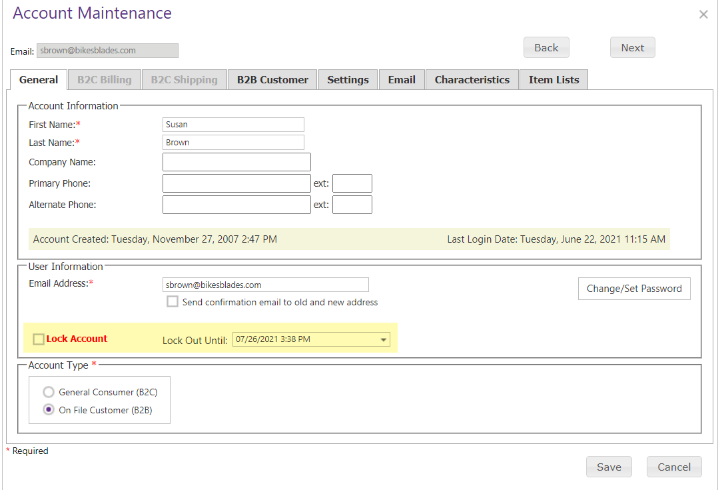Select the General tab
Image resolution: width=720 pixels, height=493 pixels.
38,80
